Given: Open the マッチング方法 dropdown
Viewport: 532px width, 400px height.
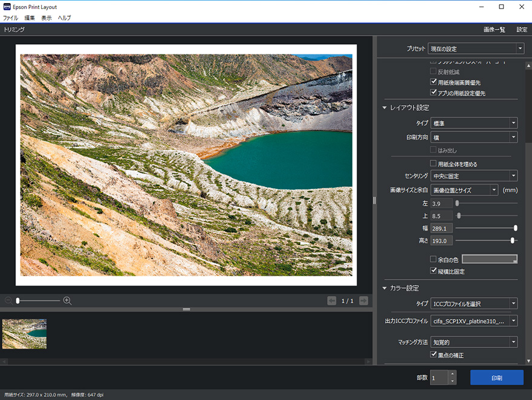Looking at the screenshot, I should (474, 342).
